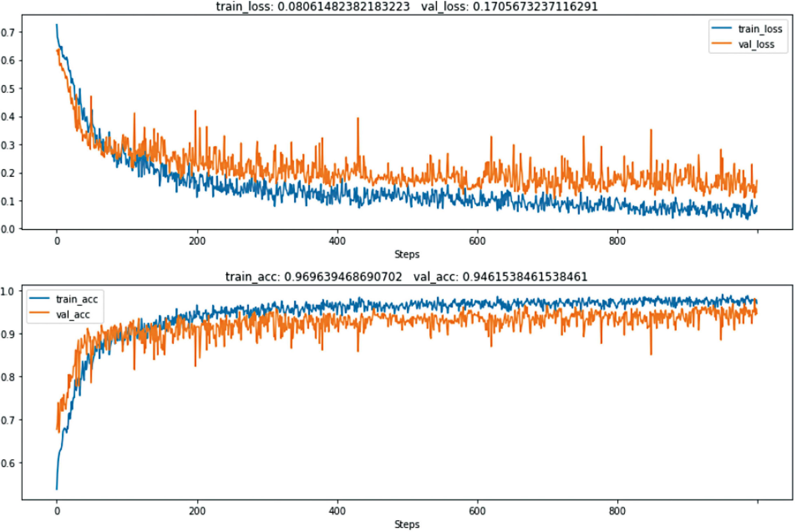Click the Steps label under loss chart
This screenshot has width=795, height=532.
[x=407, y=254]
